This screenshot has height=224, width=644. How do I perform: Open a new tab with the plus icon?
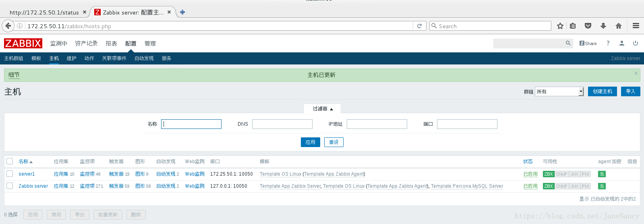[182, 12]
